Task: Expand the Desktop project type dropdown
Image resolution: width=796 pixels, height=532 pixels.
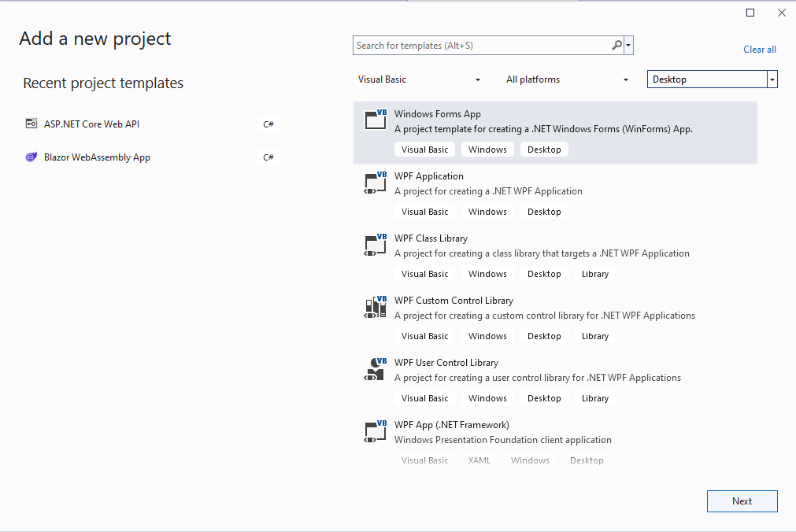Action: coord(772,79)
